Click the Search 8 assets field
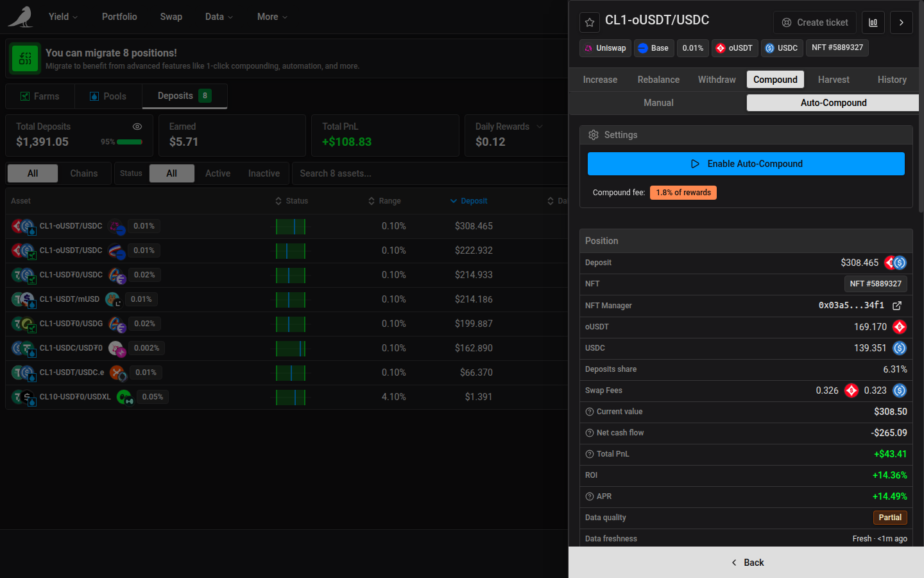 click(x=429, y=173)
